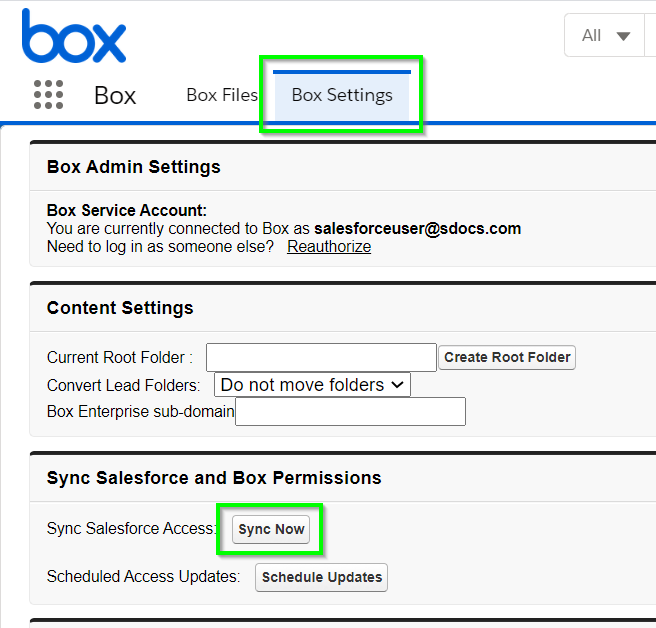Click the Scheduled Access Updates label
The width and height of the screenshot is (656, 628).
(144, 577)
